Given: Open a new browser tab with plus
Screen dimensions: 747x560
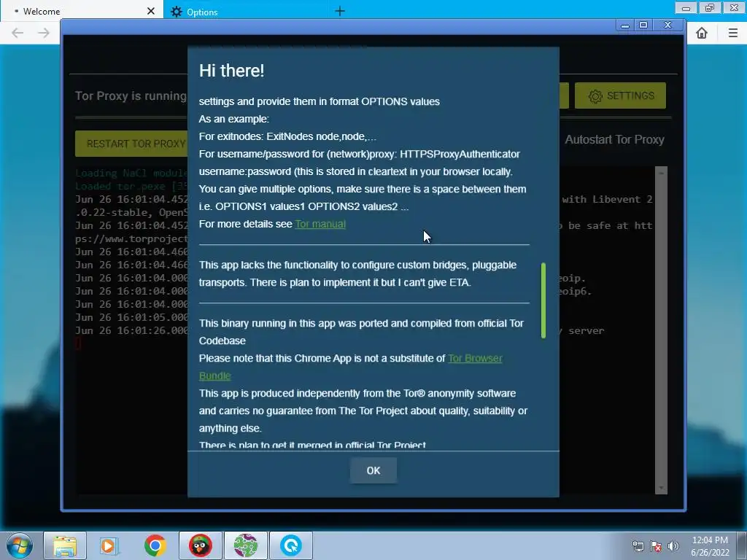Looking at the screenshot, I should point(340,11).
